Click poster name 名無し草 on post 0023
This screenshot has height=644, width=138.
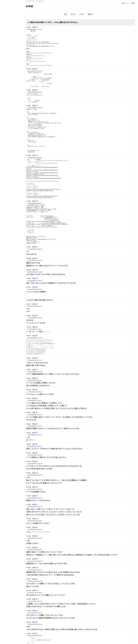pyautogui.click(x=35, y=433)
